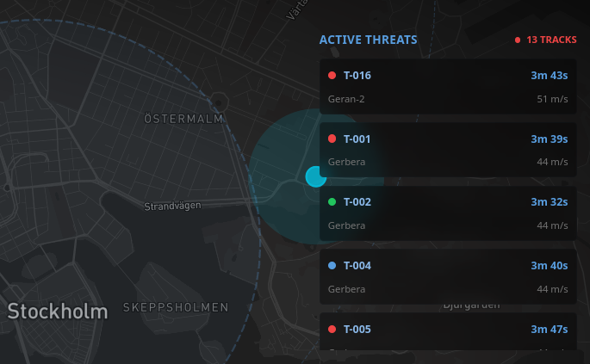Viewport: 590px width, 364px height.
Task: Click the Gerbera label under T-001
Action: point(346,162)
